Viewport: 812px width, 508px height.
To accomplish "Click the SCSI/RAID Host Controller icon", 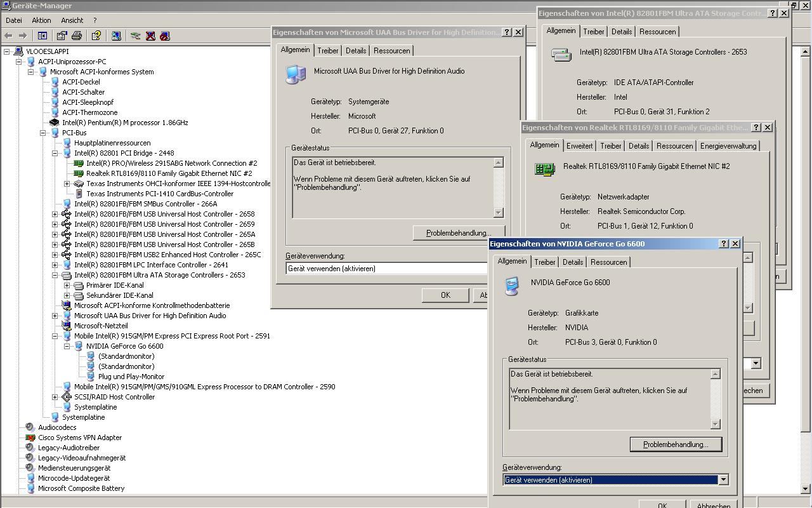I will click(67, 397).
